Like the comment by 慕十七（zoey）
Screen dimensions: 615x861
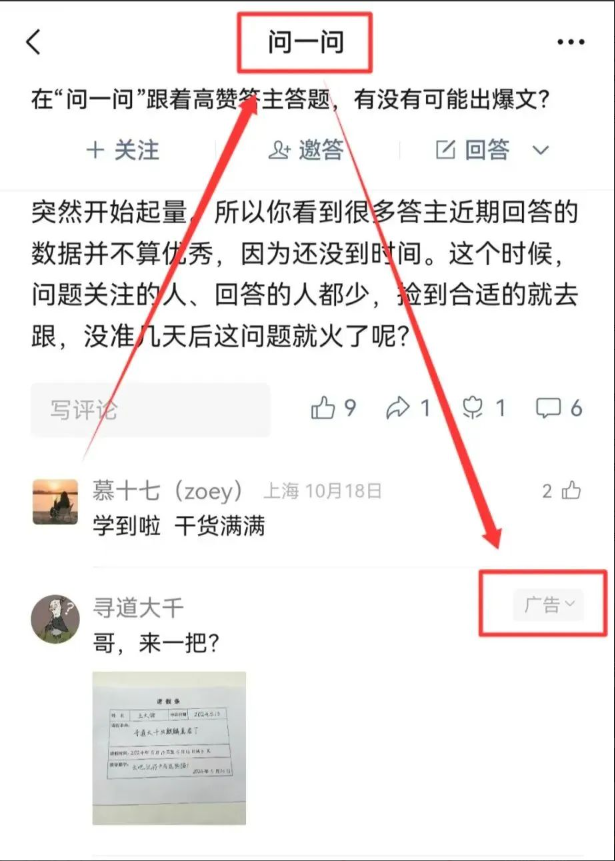coord(571,490)
